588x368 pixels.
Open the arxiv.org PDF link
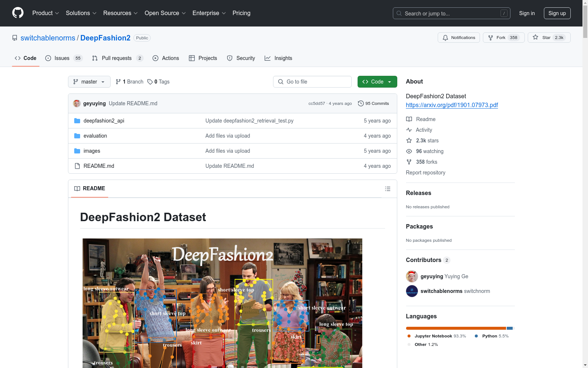pos(452,105)
